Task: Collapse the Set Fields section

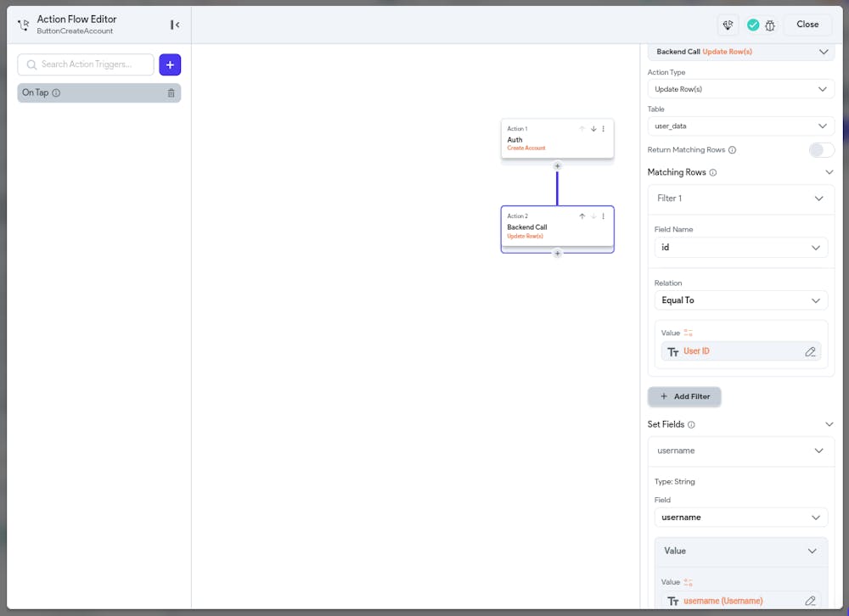Action: pyautogui.click(x=829, y=424)
